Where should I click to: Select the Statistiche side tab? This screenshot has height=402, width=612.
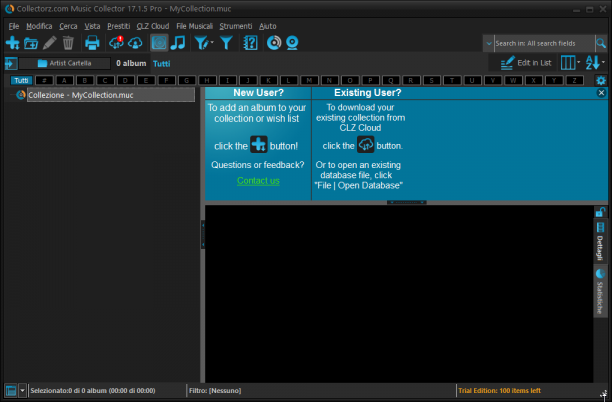coord(600,292)
